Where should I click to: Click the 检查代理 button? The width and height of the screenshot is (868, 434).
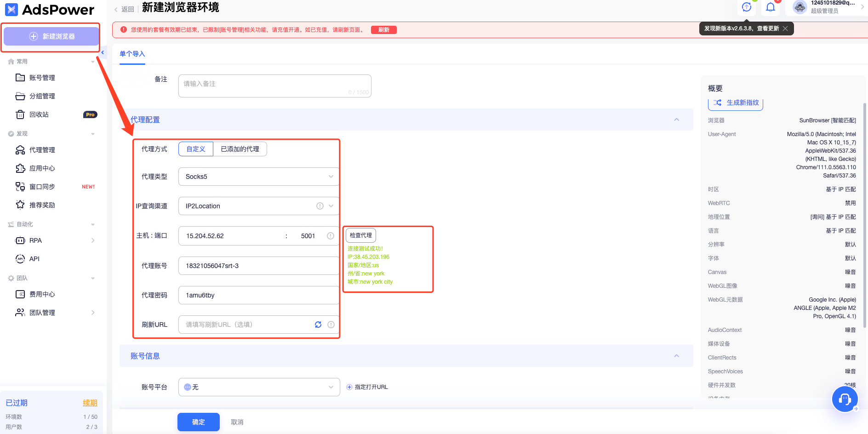click(x=361, y=235)
